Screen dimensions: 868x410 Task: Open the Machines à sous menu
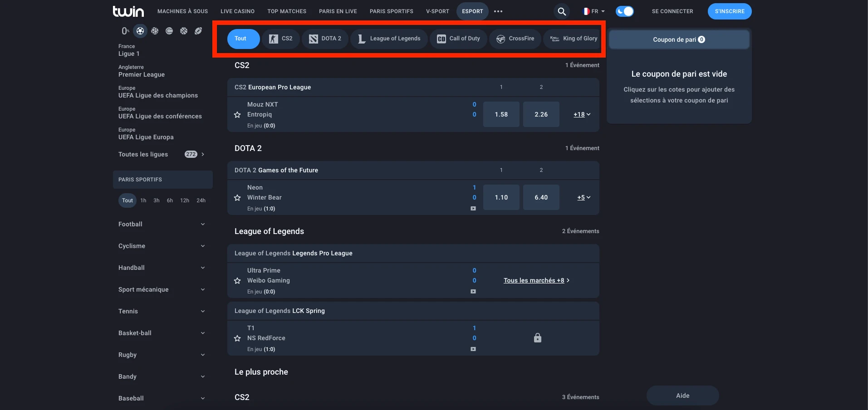click(182, 11)
